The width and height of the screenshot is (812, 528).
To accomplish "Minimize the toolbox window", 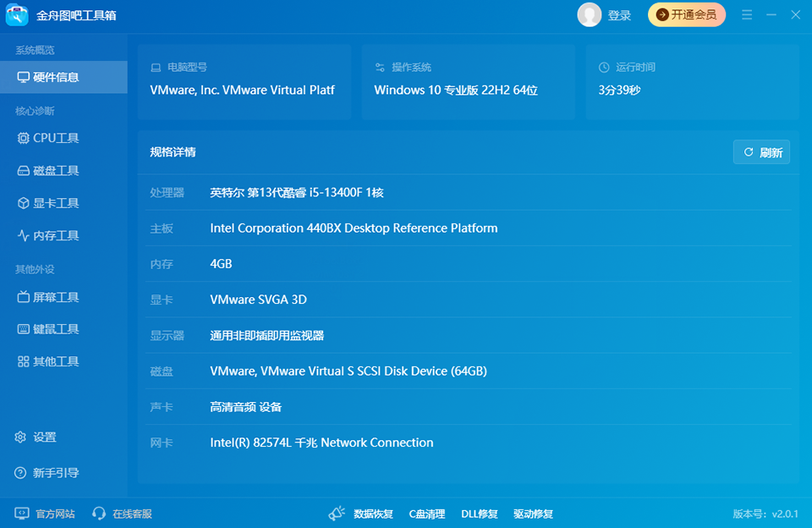I will (771, 14).
